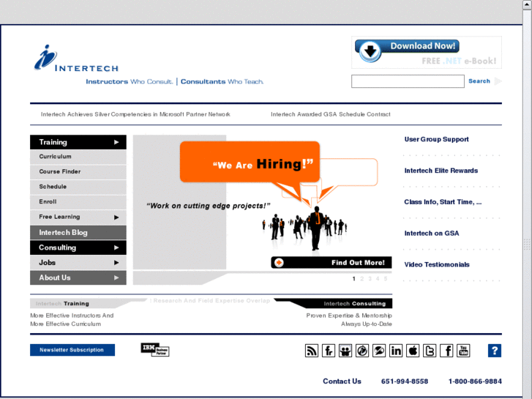
Task: Open the GSA Schedule Contract news headline
Action: pos(331,114)
